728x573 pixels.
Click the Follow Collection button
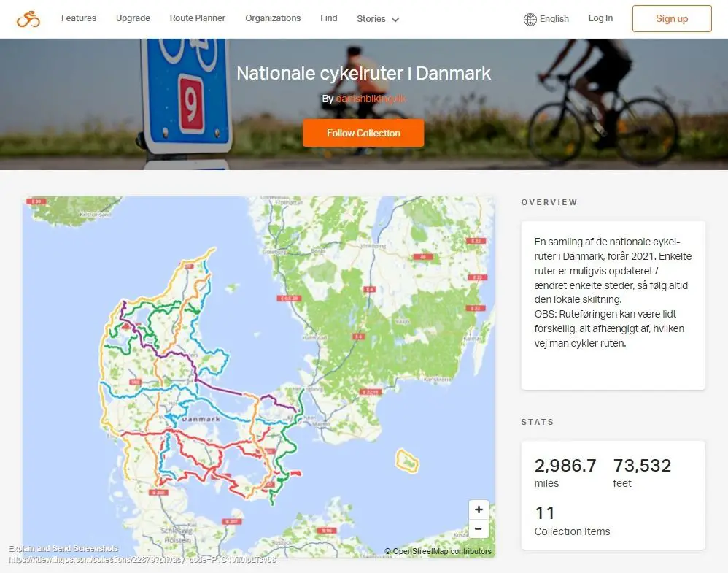click(363, 133)
